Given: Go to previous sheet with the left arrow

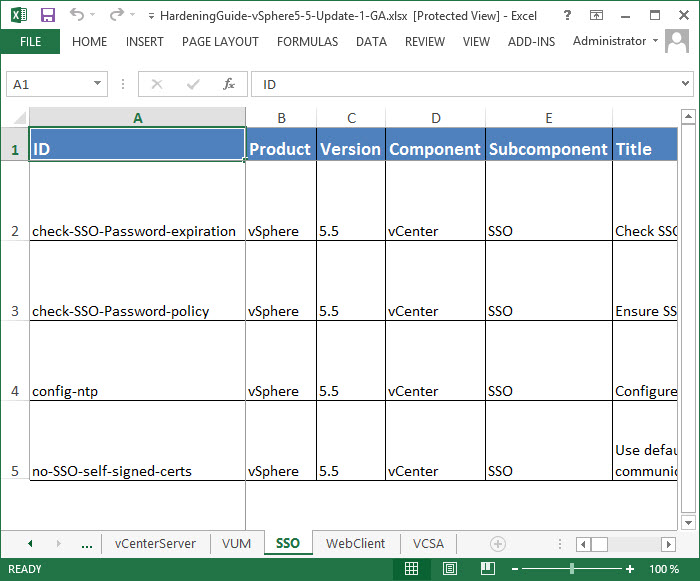Looking at the screenshot, I should 30,543.
